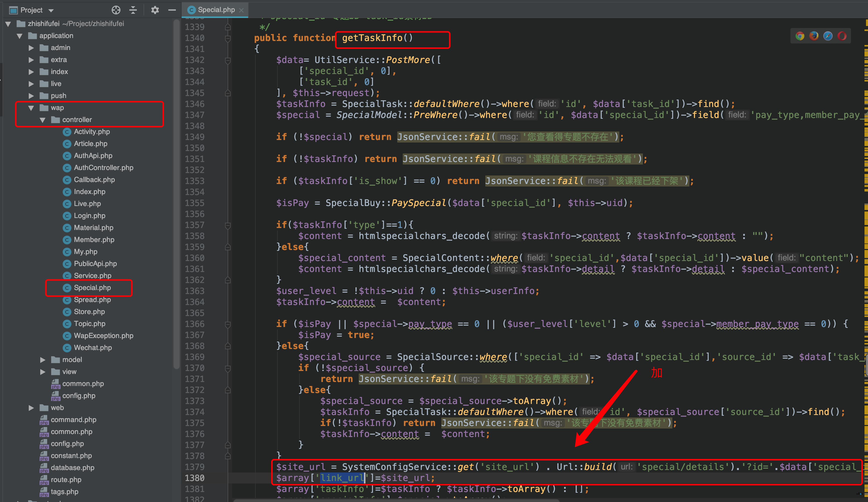Expand the web folder
Viewport: 868px width, 502px height.
[x=31, y=408]
